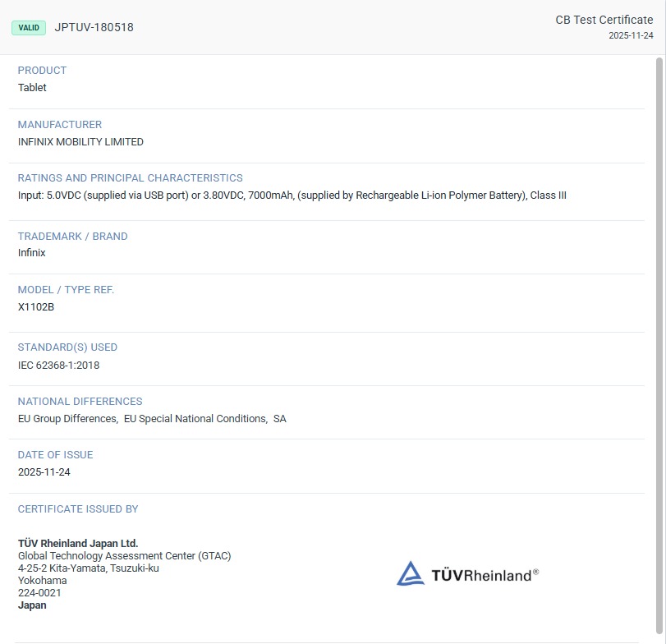
Task: Click INFINIX MOBILITY LIMITED manufacturer name
Action: tap(80, 142)
